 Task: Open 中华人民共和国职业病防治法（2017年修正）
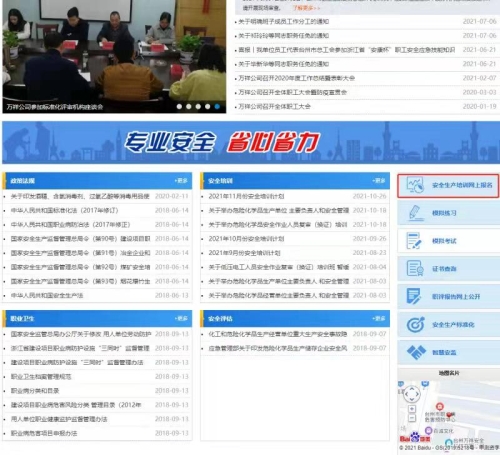(70, 224)
